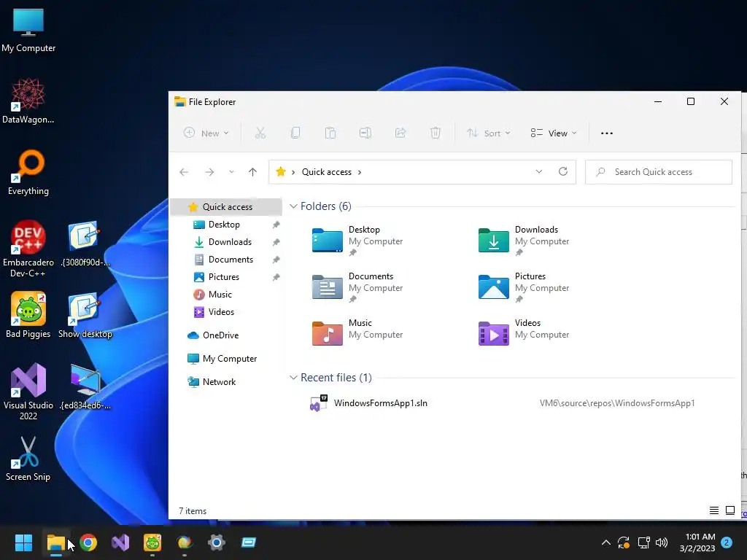
Task: Collapse the Recent files (1) group
Action: point(293,378)
